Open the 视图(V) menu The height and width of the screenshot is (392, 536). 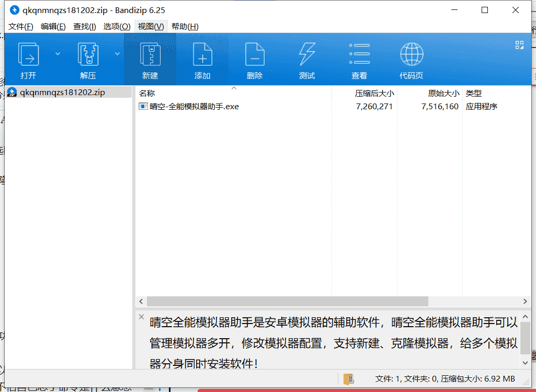151,27
